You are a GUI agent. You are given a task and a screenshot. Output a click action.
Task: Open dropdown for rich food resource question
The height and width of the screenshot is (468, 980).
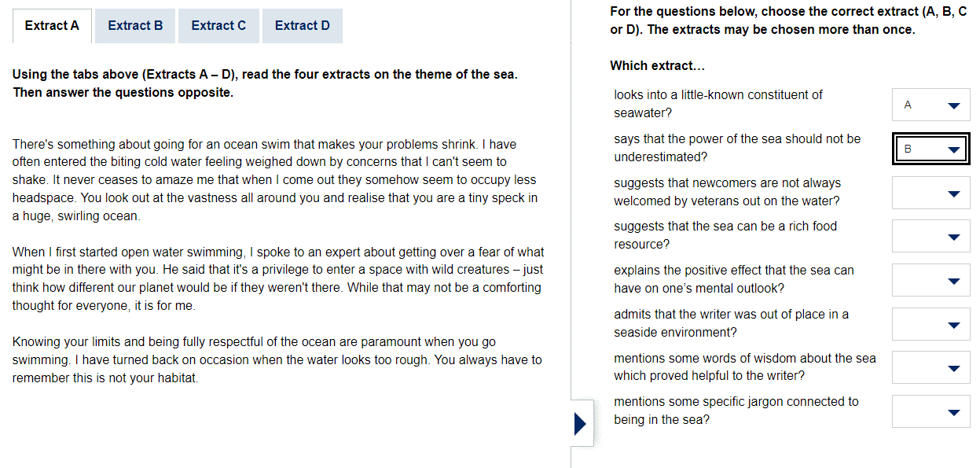point(931,236)
